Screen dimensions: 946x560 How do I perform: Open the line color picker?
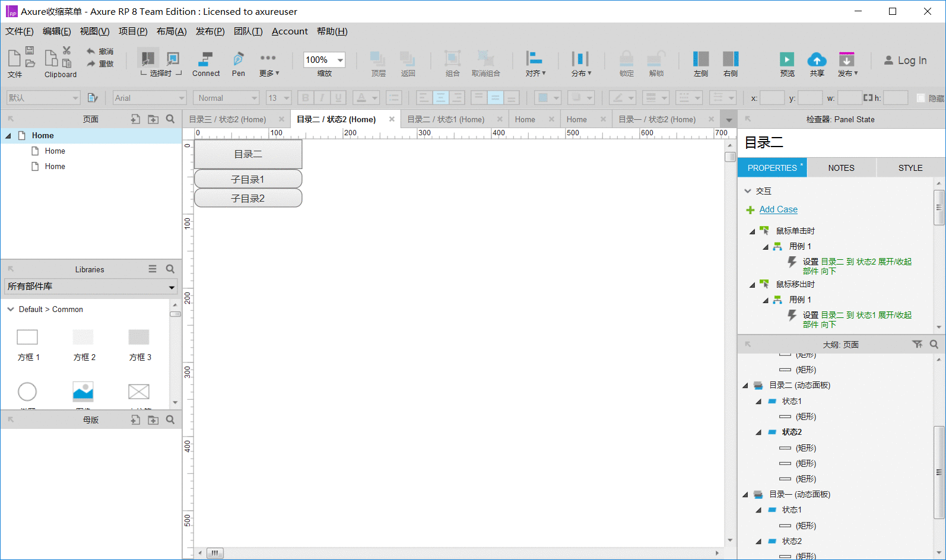(623, 98)
